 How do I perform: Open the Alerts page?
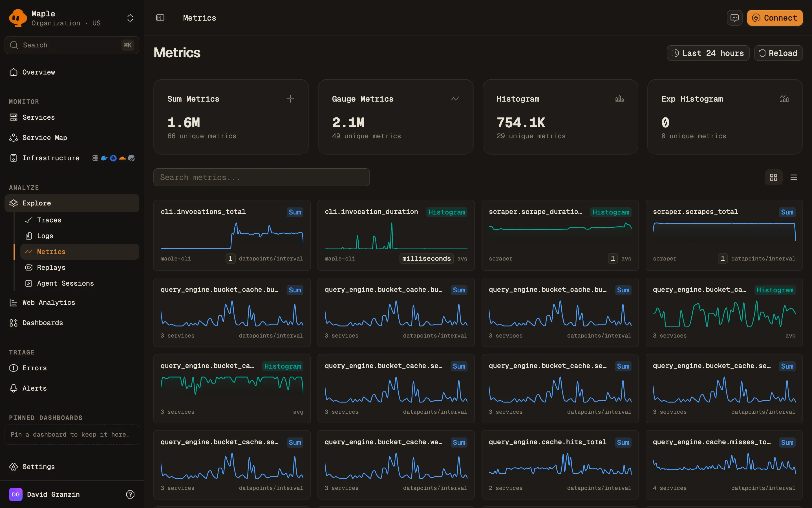pos(72,388)
